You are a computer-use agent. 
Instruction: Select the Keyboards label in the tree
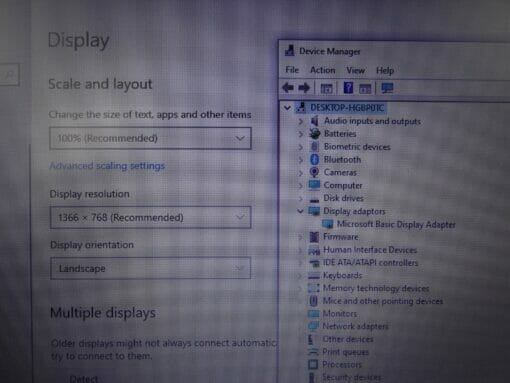click(342, 275)
